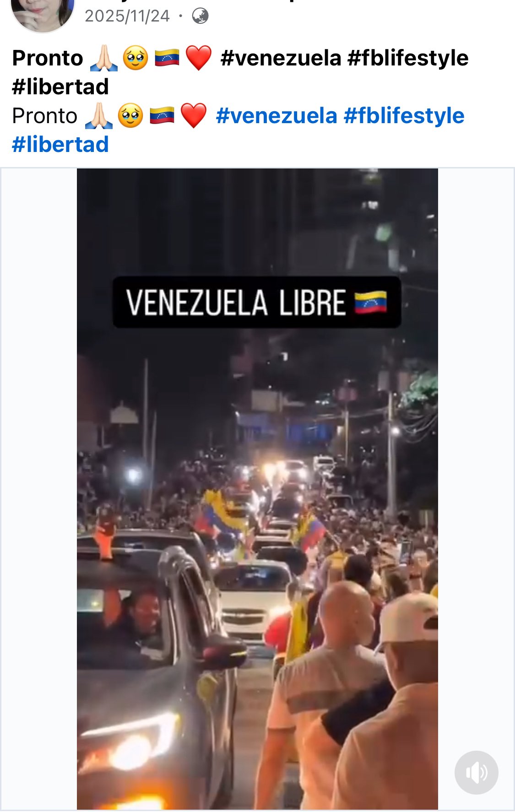Screen dimensions: 515x812
Task: Click the Venezuelan flag inside the video caption
Action: pyautogui.click(x=370, y=303)
